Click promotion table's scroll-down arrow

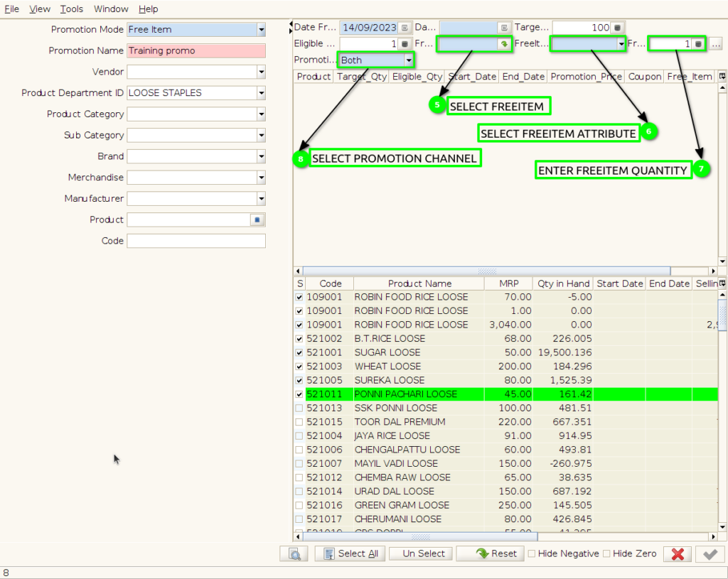[x=722, y=261]
